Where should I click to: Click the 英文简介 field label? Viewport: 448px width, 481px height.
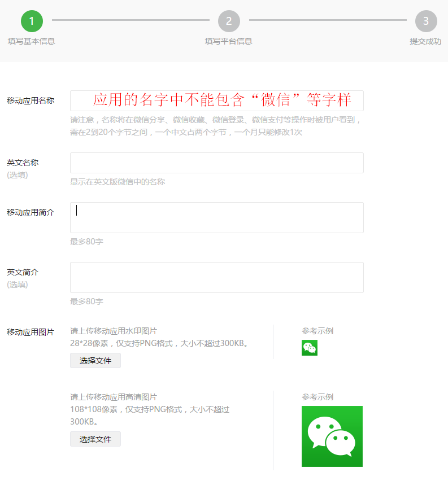click(x=23, y=272)
